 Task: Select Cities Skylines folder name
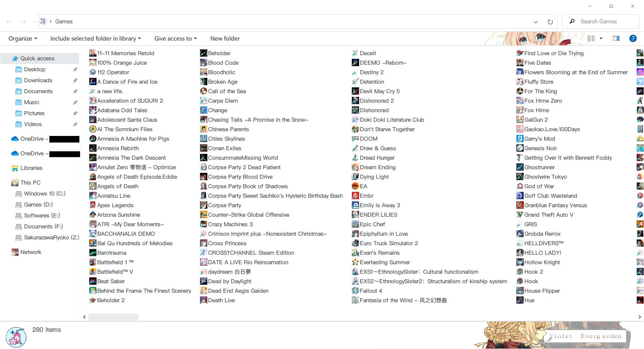[226, 139]
